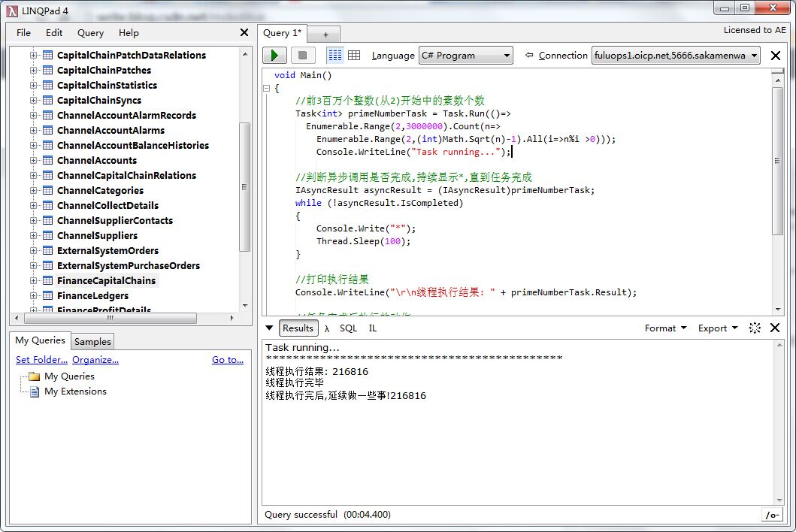Show the IL tab
This screenshot has height=532, width=796.
373,328
